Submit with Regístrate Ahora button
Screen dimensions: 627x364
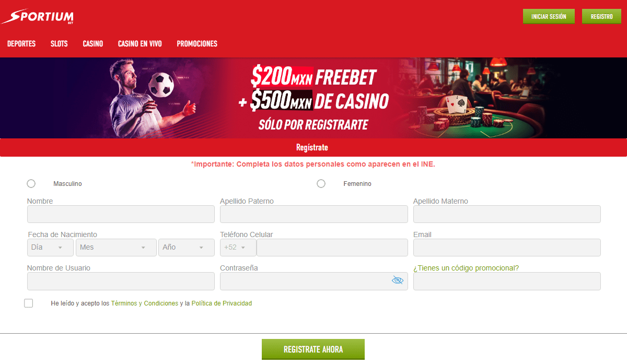coord(313,349)
